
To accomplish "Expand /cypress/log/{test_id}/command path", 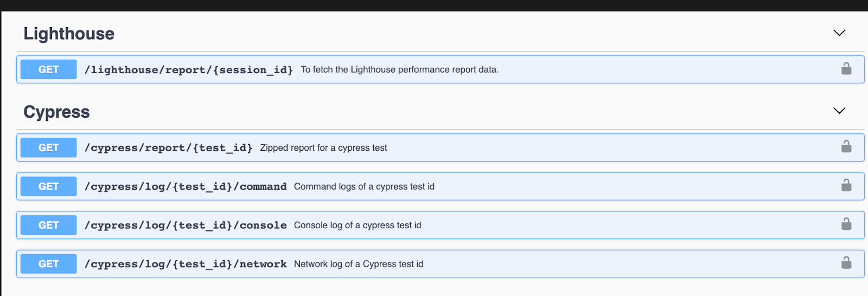I will pos(186,186).
